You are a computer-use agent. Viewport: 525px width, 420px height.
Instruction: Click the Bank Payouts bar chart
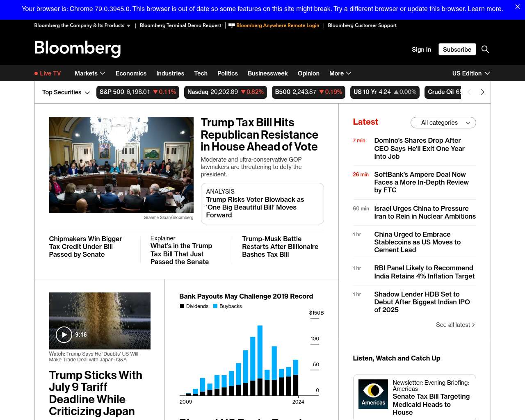[x=251, y=357]
